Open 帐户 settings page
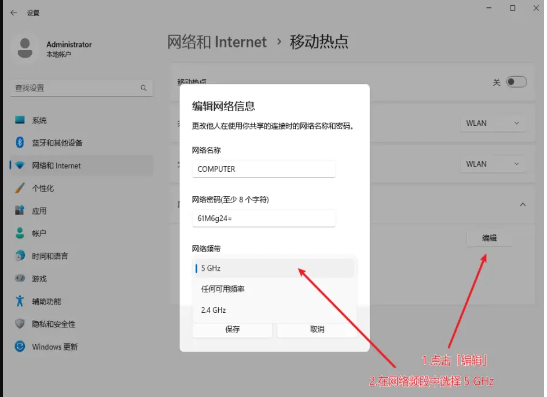Viewport: 547px width, 397px height. pos(81,233)
